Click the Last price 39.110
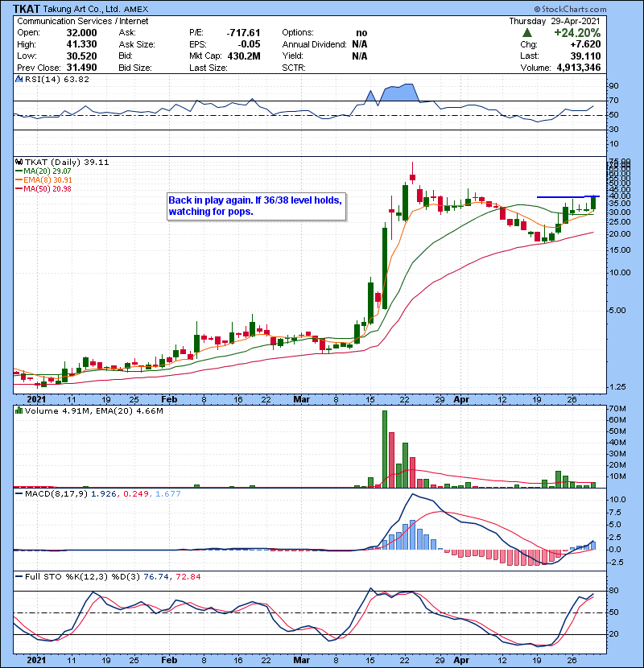The image size is (644, 668). (x=585, y=56)
